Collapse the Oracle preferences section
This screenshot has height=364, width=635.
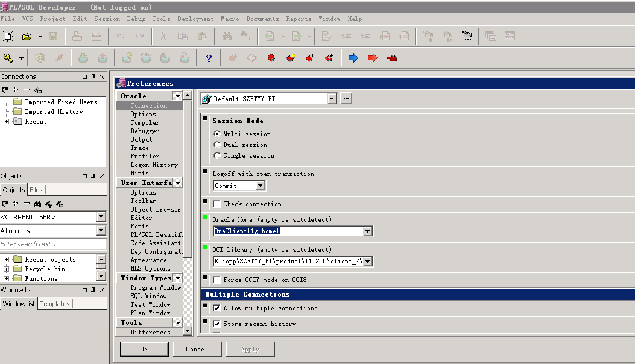click(178, 96)
